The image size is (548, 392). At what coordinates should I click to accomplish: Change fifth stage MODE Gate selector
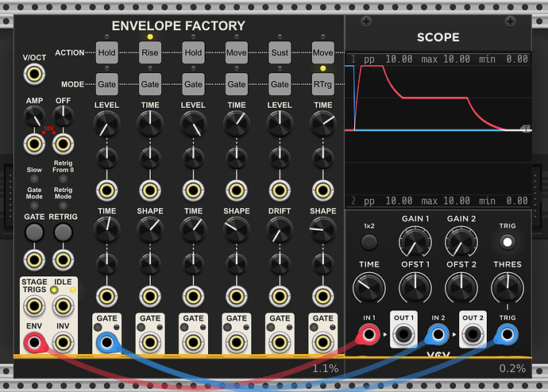click(x=280, y=84)
